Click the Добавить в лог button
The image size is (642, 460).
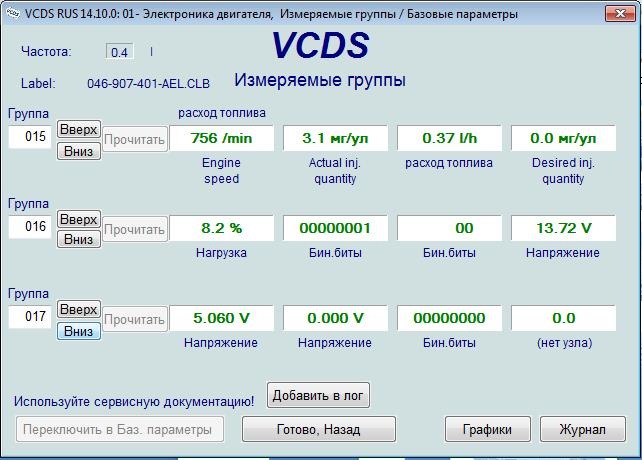[x=318, y=395]
